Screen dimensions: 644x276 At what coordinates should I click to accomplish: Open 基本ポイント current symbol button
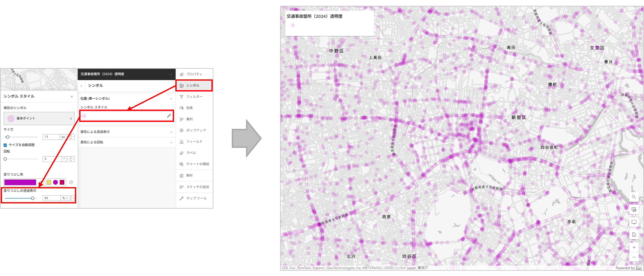39,118
